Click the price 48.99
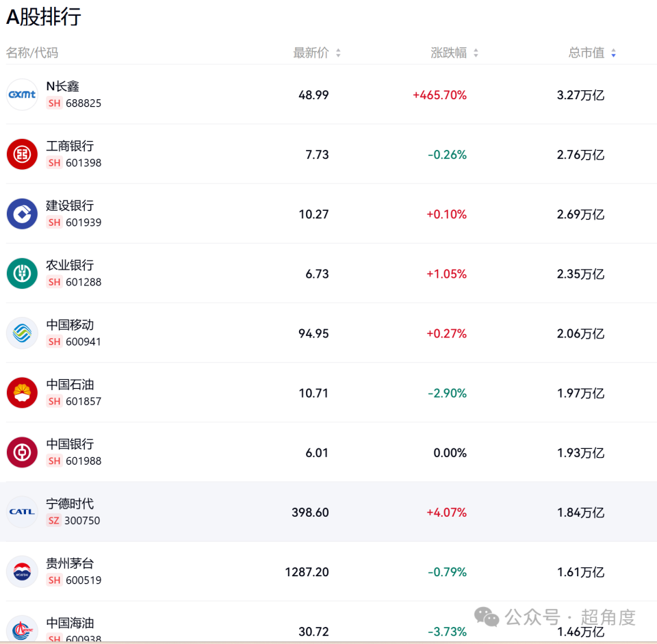The height and width of the screenshot is (644, 657). tap(313, 95)
